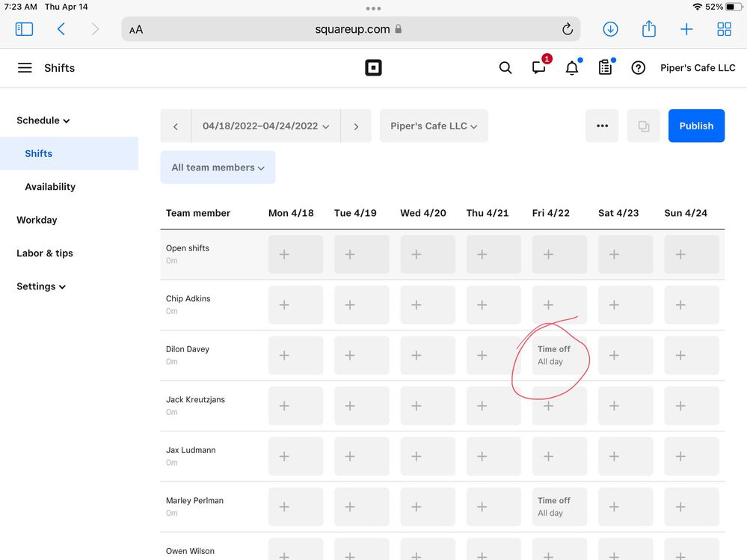This screenshot has height=560, width=747.
Task: Select Availability in the sidebar
Action: (x=50, y=187)
